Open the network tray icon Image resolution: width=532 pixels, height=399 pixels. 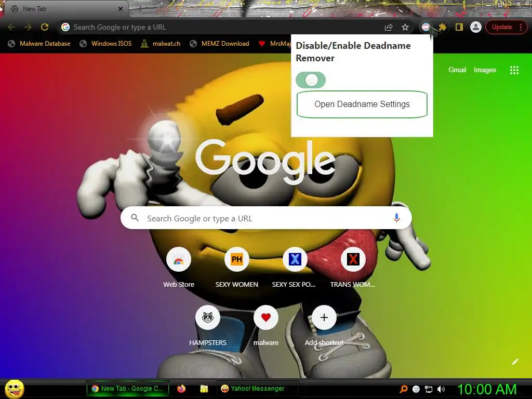point(429,389)
